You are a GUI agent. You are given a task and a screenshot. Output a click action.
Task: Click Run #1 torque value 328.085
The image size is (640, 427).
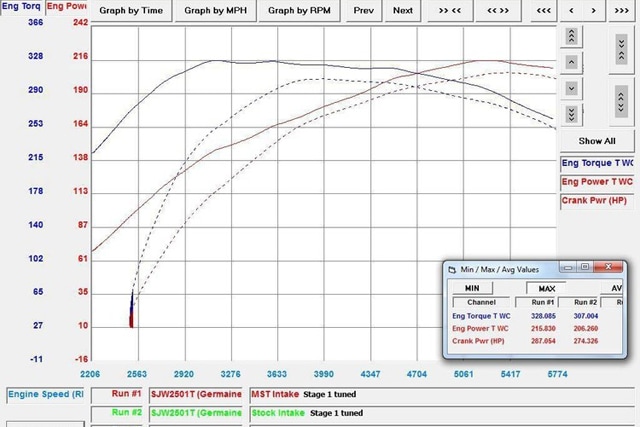point(543,316)
